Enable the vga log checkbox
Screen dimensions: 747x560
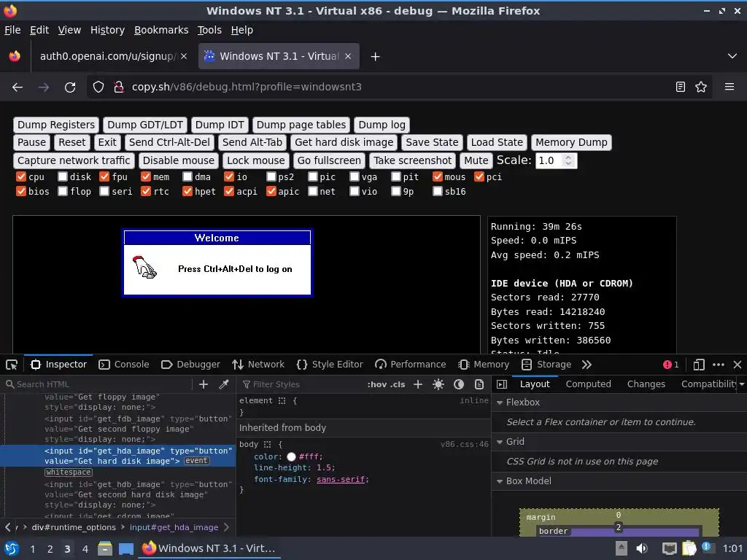coord(355,176)
